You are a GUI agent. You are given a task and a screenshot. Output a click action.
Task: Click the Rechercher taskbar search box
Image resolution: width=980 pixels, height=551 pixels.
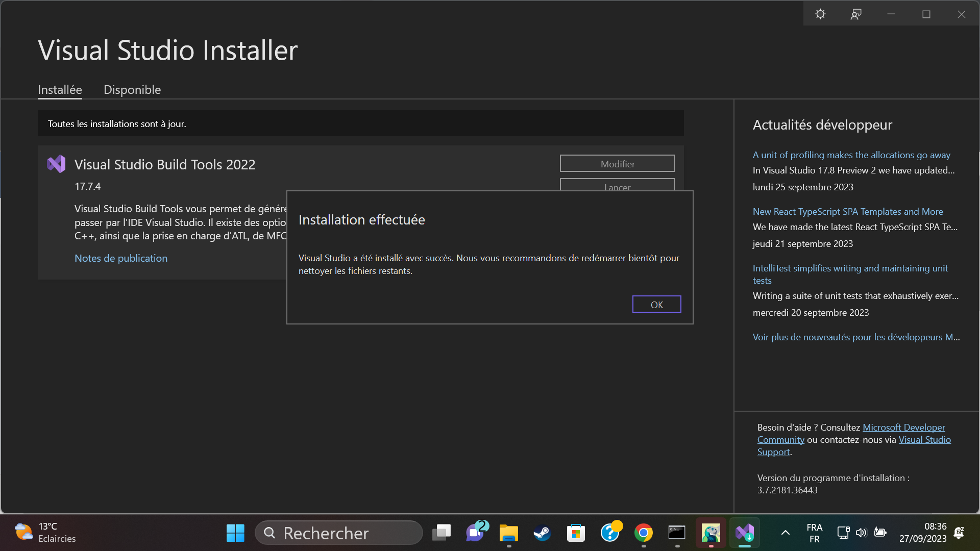(x=338, y=533)
